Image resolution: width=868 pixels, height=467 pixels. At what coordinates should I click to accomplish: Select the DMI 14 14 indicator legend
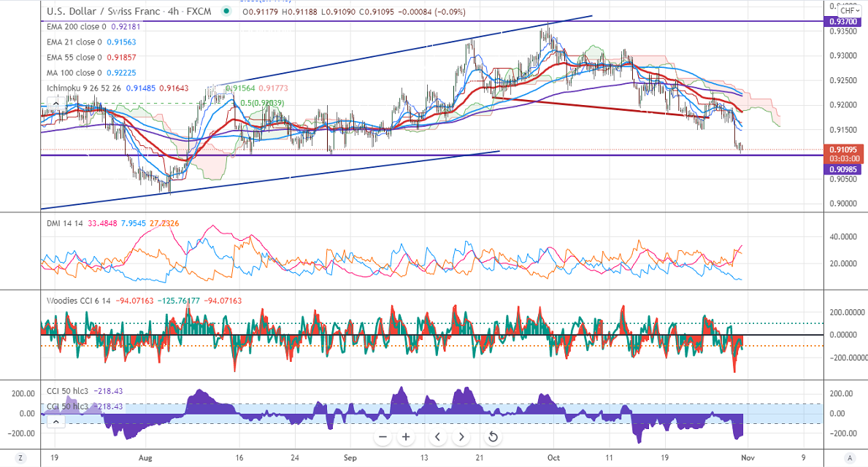coord(65,223)
